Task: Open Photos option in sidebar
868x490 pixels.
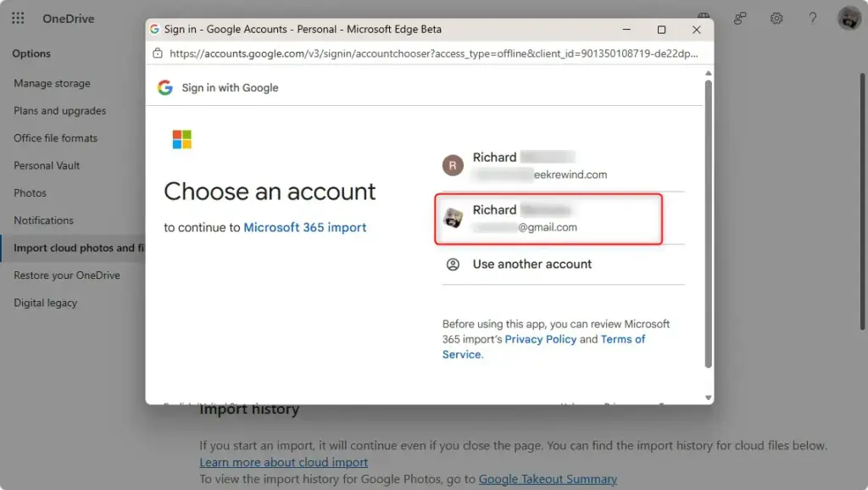Action: (30, 193)
